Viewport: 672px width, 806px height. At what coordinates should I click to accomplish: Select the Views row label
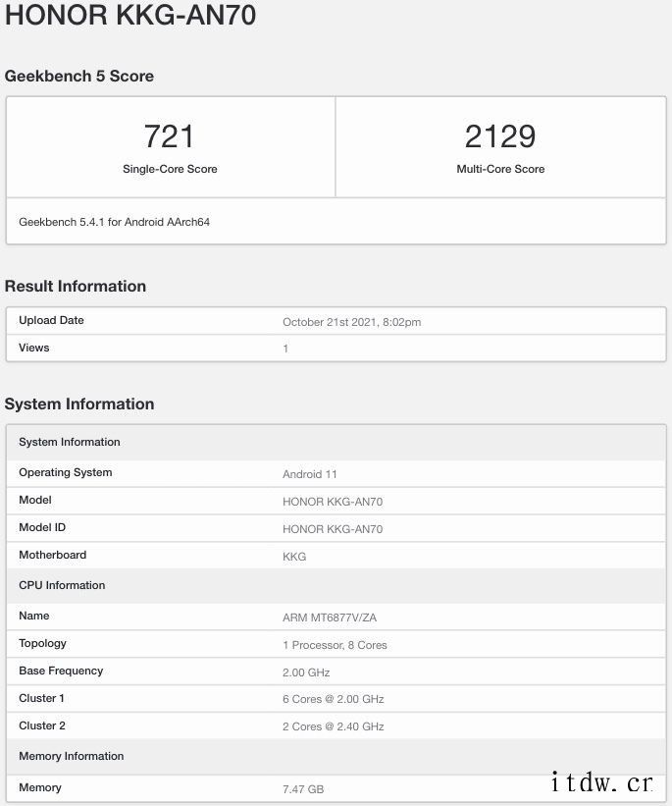click(34, 348)
